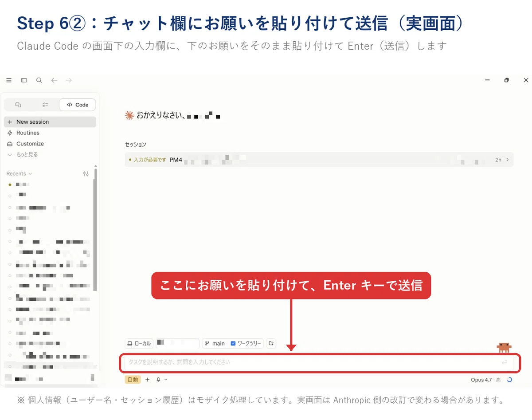
Task: Select the Code tab
Action: click(x=77, y=105)
